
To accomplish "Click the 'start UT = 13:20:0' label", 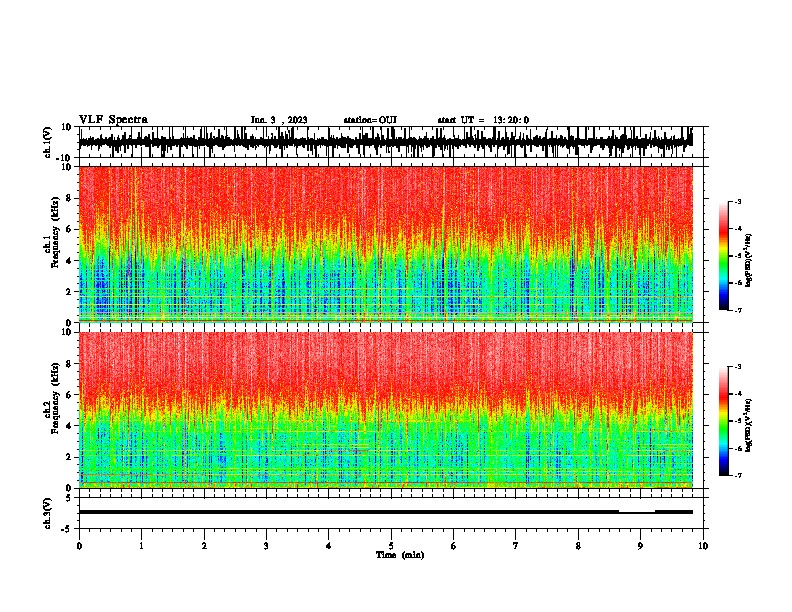I will 483,120.
